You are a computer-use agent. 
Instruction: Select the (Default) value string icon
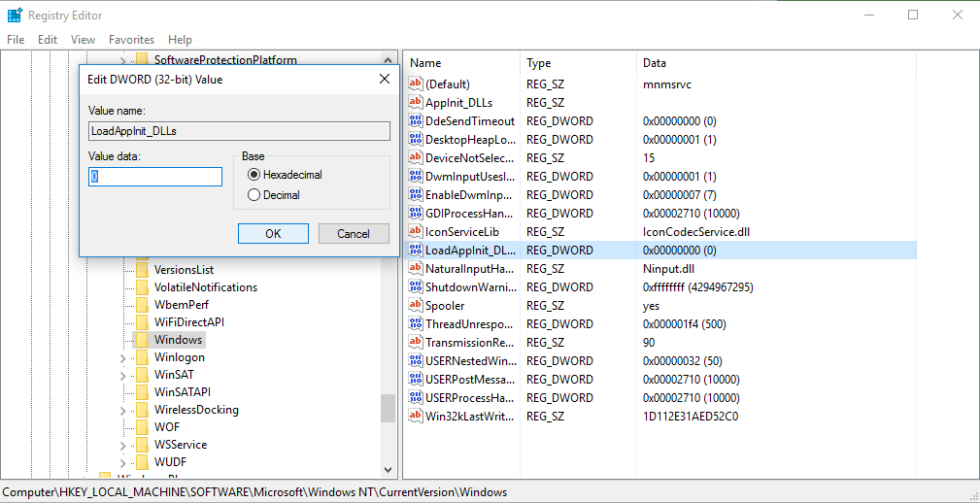[416, 84]
